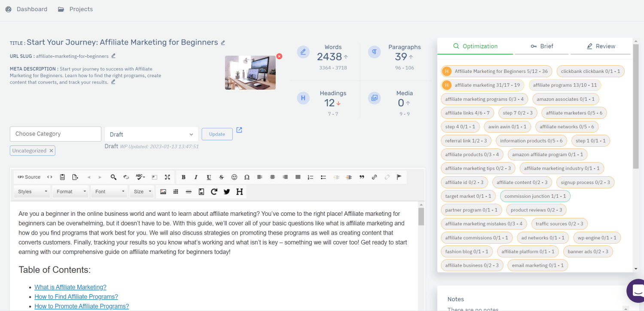
Task: Open the Draft status dropdown
Action: click(151, 134)
